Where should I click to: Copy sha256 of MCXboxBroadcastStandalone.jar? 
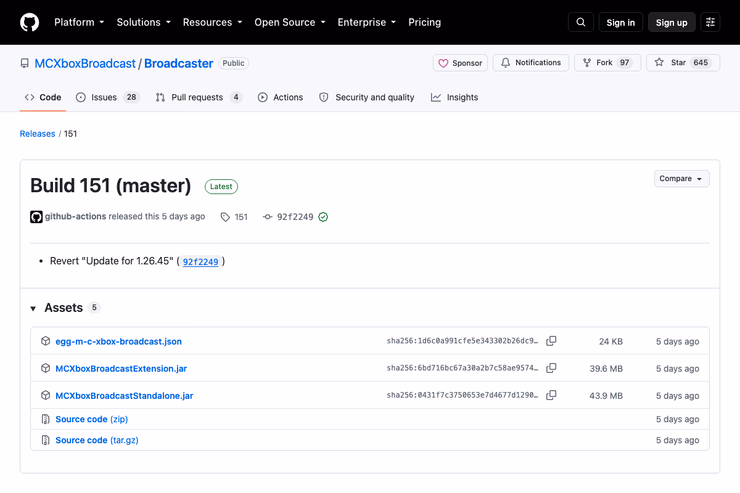(x=551, y=395)
